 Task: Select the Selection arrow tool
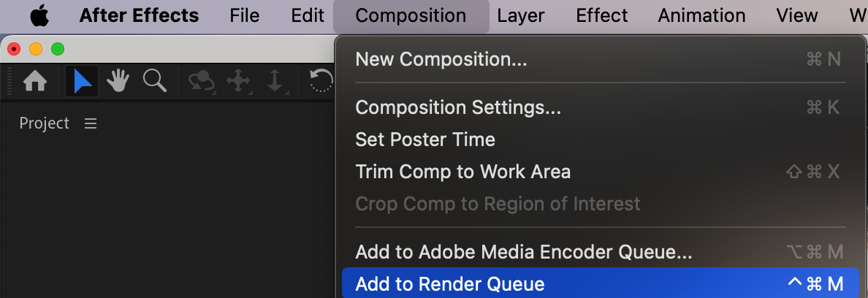pyautogui.click(x=82, y=81)
